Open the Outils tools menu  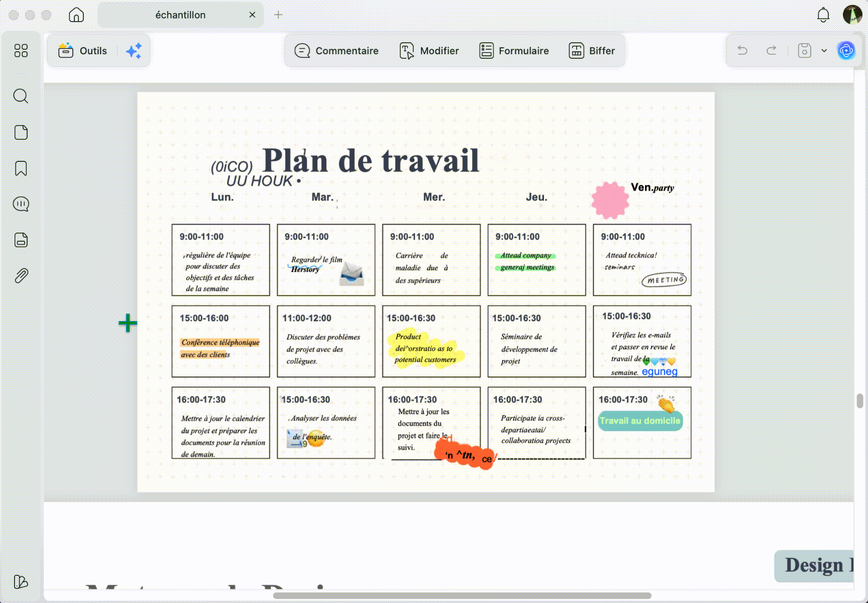[83, 51]
